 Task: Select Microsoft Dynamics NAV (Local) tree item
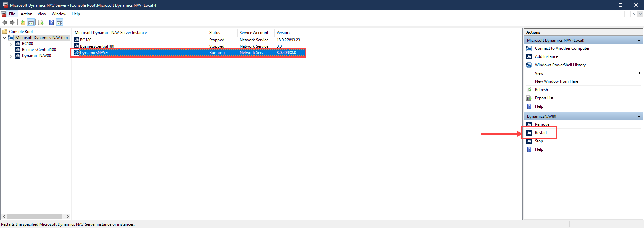pos(43,38)
